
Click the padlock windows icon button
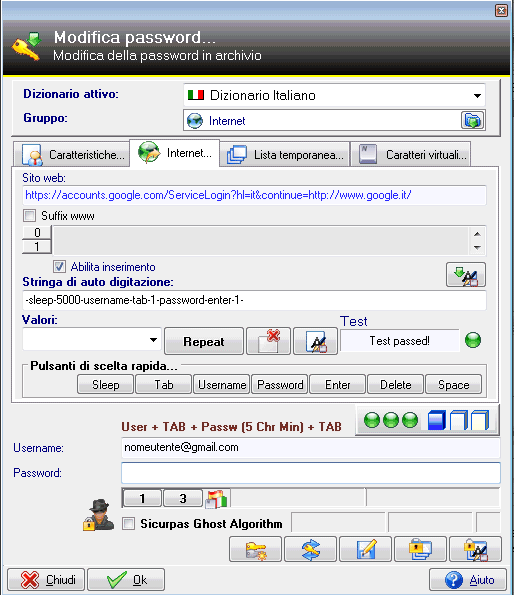(x=420, y=549)
